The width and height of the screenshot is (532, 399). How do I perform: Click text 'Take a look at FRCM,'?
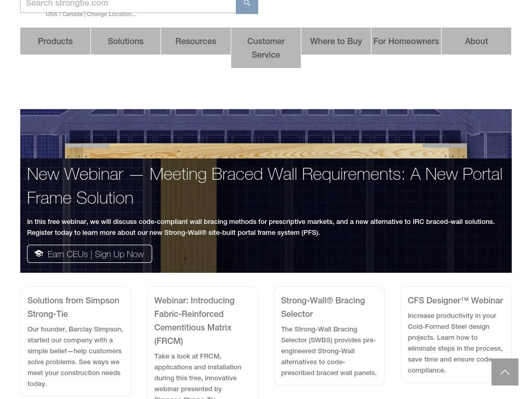tap(188, 356)
